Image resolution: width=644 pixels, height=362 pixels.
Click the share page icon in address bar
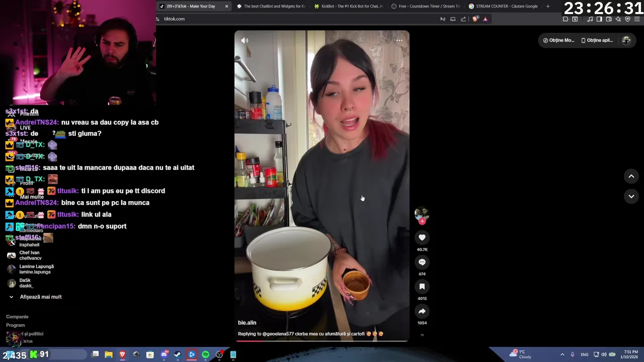[x=463, y=19]
